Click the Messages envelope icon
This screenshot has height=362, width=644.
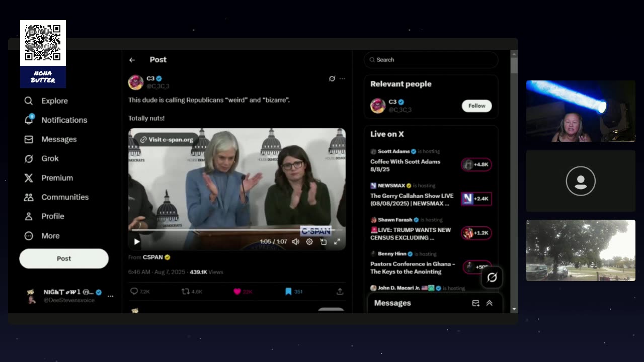[29, 139]
